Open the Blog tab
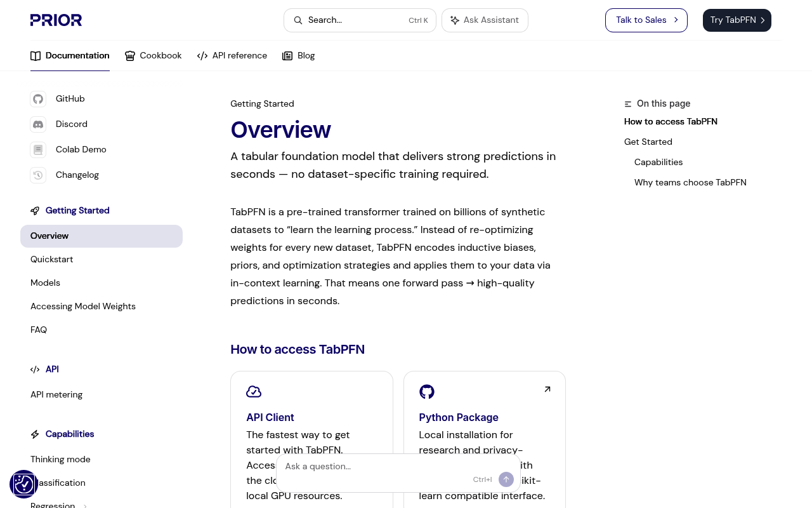 (x=299, y=56)
